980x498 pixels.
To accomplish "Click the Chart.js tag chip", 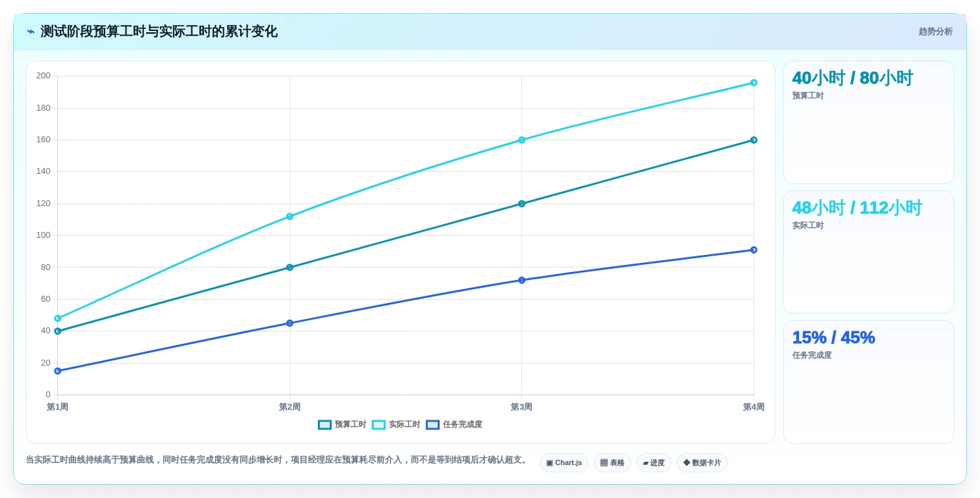I will tap(564, 463).
